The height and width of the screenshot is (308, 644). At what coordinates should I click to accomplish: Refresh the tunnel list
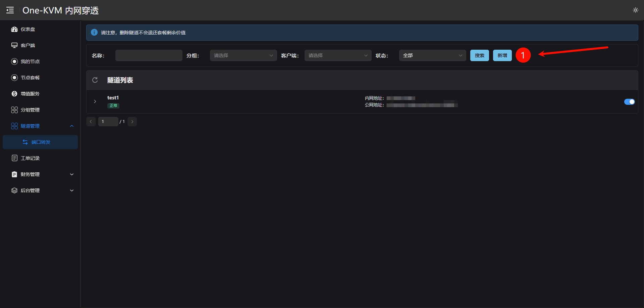(x=95, y=80)
